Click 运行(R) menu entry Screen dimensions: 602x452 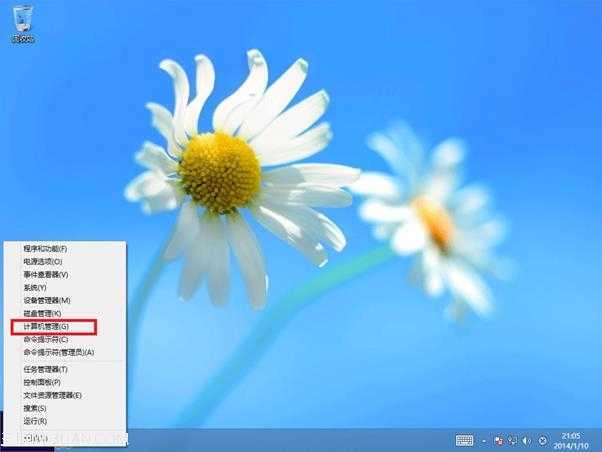pos(35,421)
